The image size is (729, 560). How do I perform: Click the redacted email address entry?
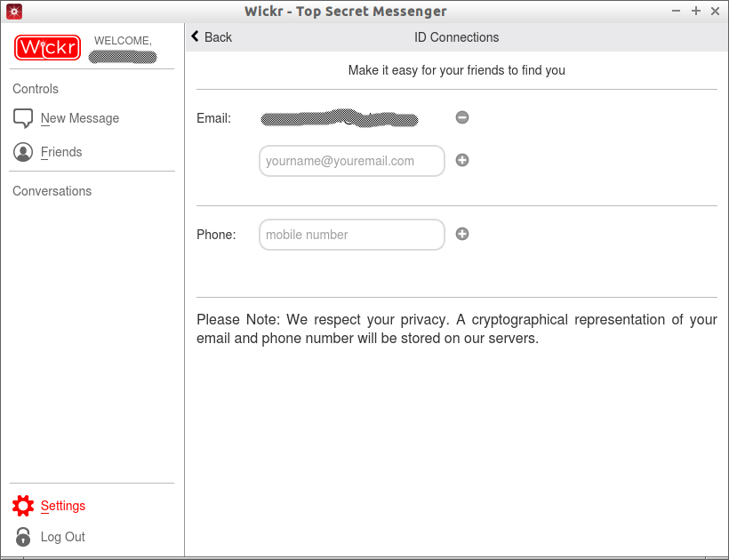coord(340,118)
